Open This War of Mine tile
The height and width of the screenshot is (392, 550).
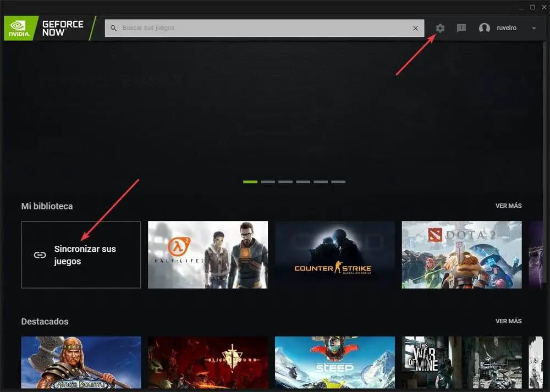[461, 362]
